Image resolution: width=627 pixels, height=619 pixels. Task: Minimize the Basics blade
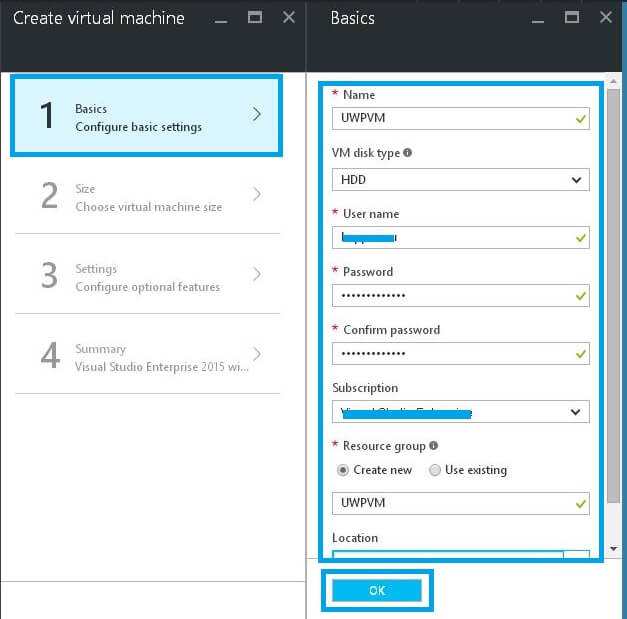click(x=538, y=18)
